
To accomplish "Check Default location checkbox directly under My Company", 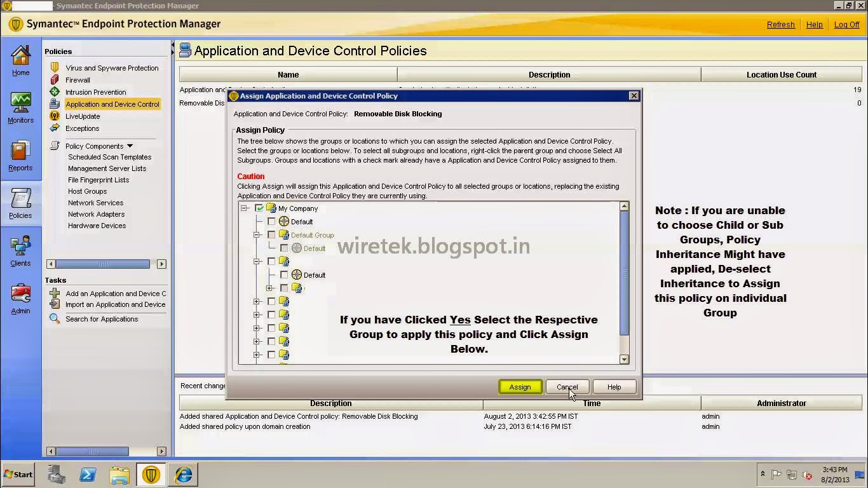I will coord(271,221).
